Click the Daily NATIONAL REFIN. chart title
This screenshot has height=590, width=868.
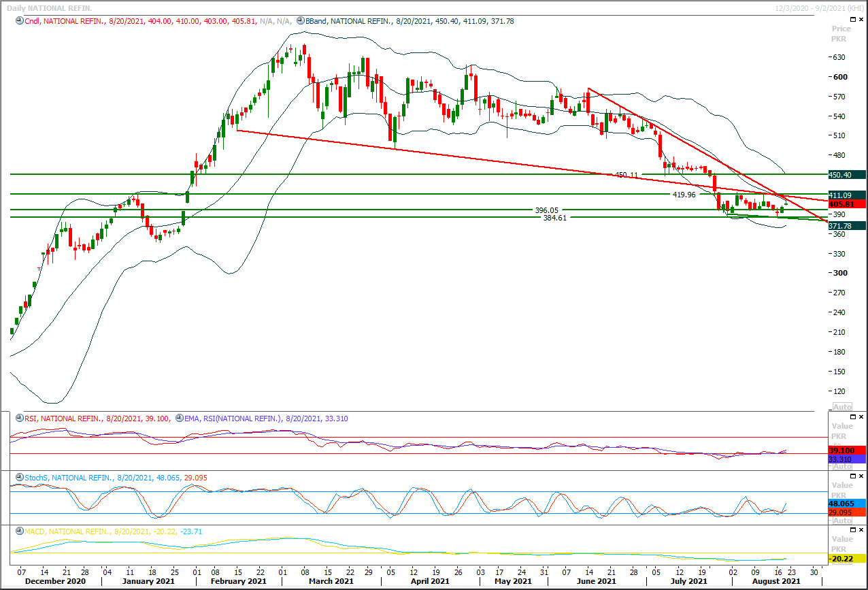[49, 7]
